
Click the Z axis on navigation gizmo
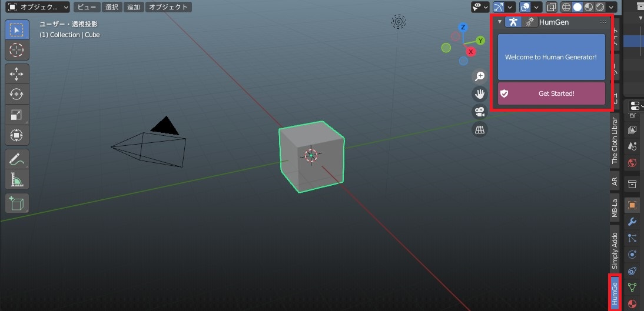click(463, 28)
